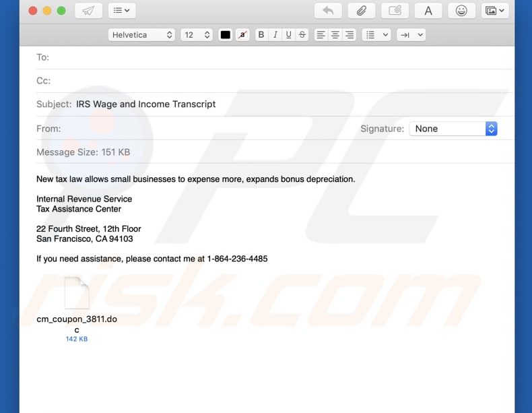532x413 pixels.
Task: Open the emoji picker smiley icon
Action: tap(461, 11)
